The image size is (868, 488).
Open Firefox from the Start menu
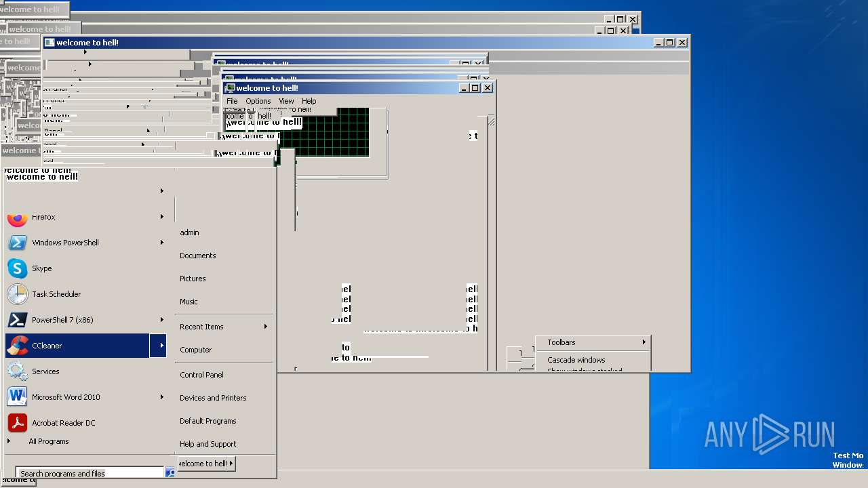[x=85, y=218]
